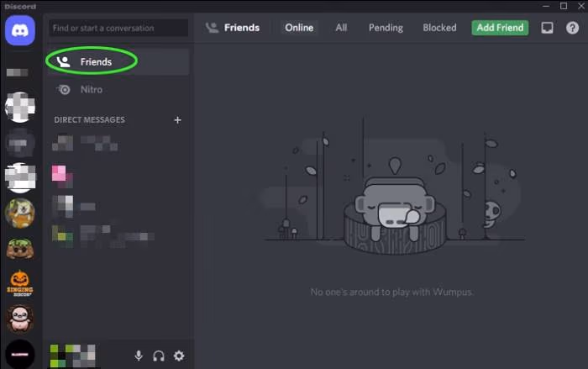Maximize the Discord window
588x369 pixels.
[x=564, y=6]
